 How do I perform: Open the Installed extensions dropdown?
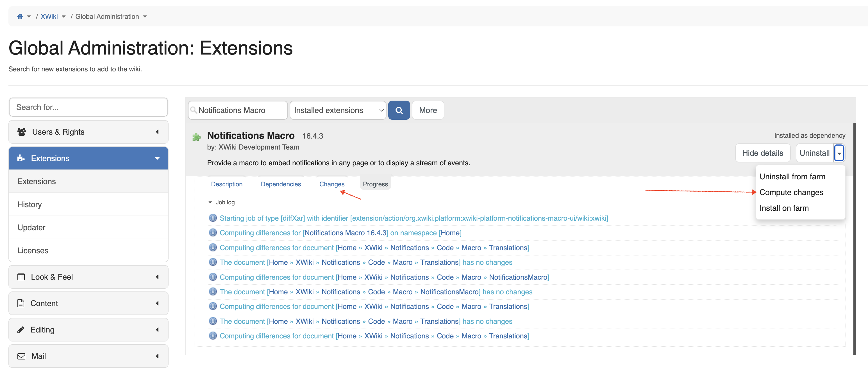(338, 110)
